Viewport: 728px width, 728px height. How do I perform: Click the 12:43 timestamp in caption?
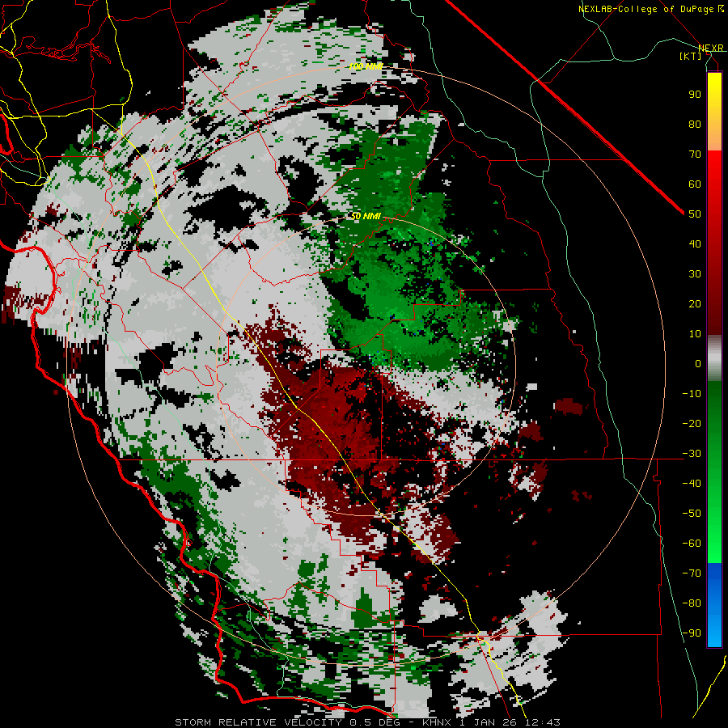point(542,722)
